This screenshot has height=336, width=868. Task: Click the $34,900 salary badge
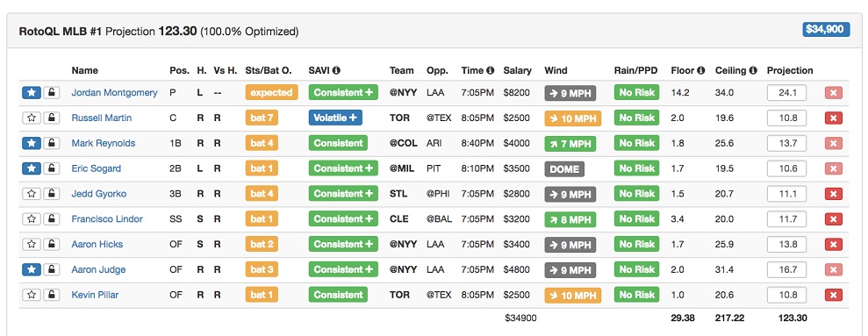826,29
